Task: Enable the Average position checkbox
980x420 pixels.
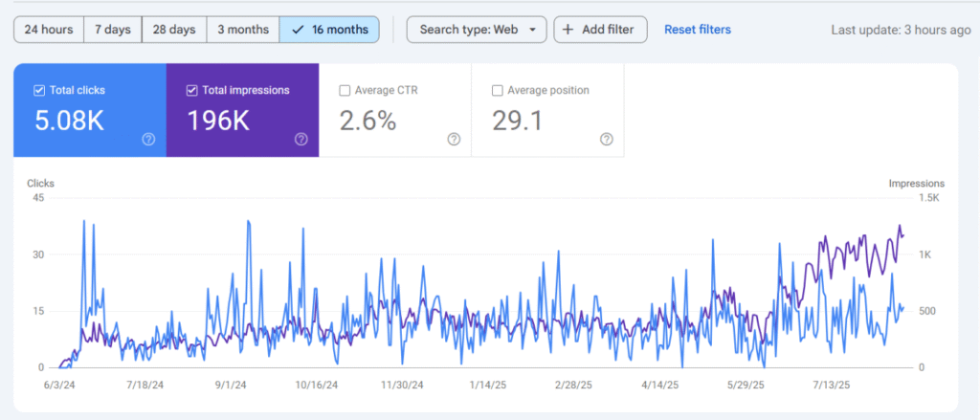Action: pyautogui.click(x=498, y=91)
